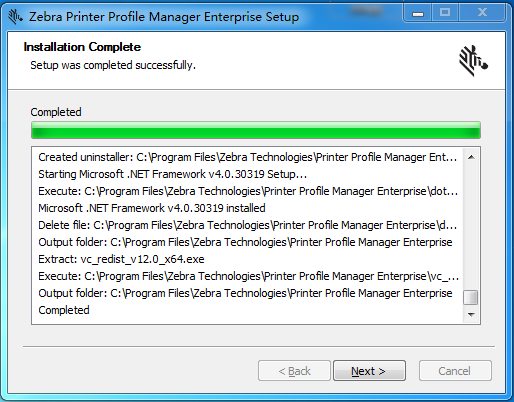Click the log scrollbar thumb
Viewport: 514px width, 402px height.
[x=471, y=297]
